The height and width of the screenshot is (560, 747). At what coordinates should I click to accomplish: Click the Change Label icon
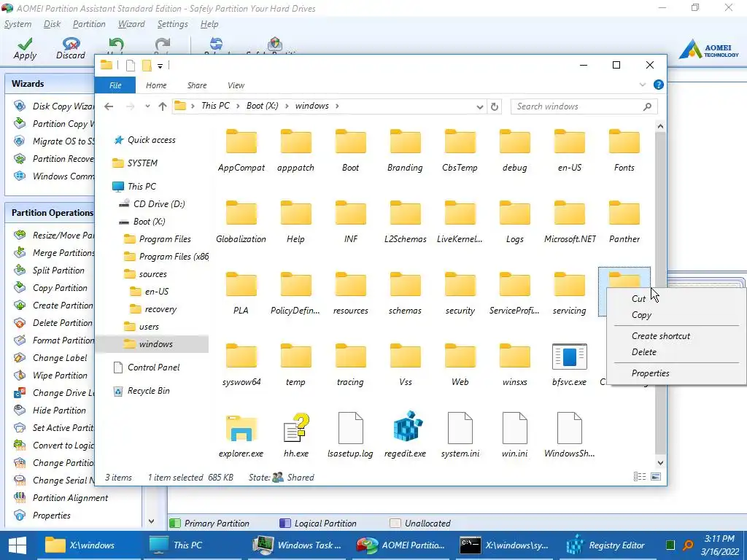20,357
